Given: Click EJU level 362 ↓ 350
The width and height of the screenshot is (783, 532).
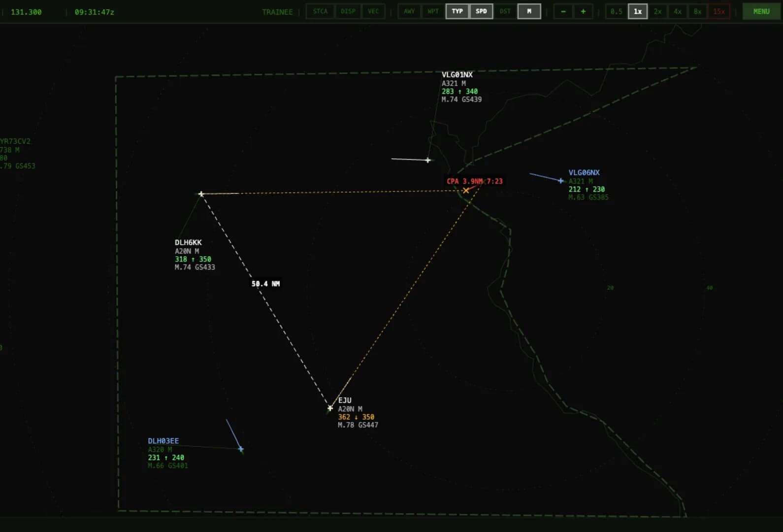Looking at the screenshot, I should pyautogui.click(x=356, y=417).
